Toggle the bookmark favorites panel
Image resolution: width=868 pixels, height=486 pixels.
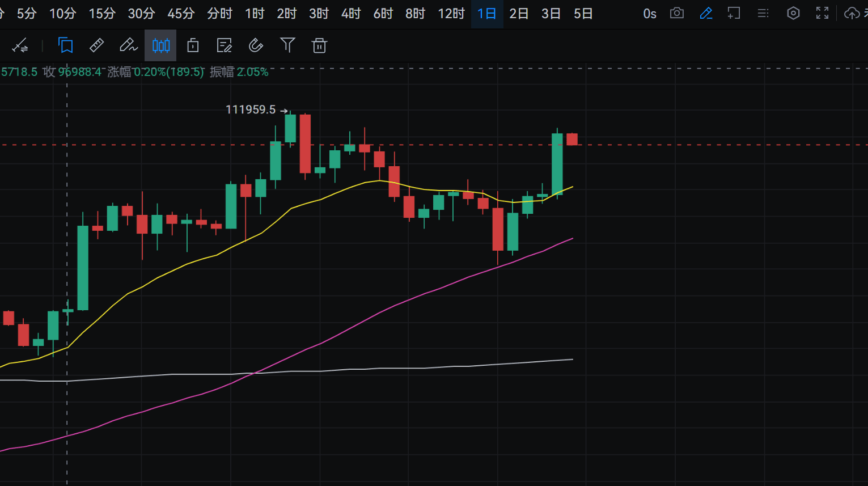pyautogui.click(x=66, y=45)
